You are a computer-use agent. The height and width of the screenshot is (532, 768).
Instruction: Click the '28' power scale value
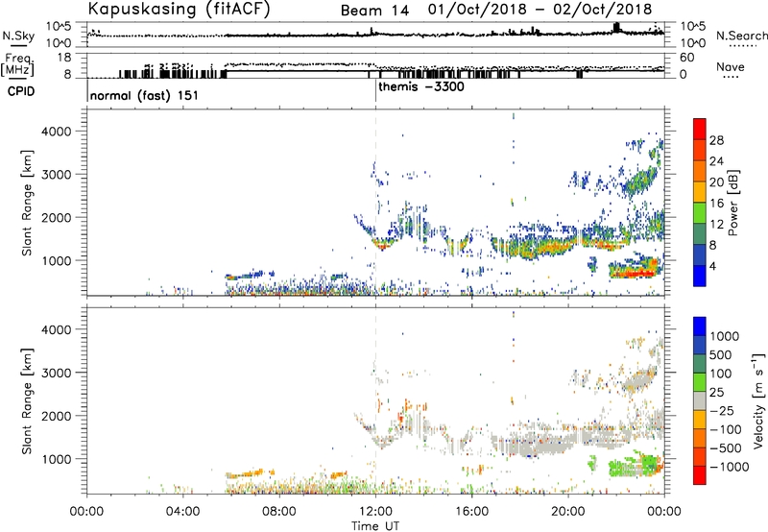(716, 140)
